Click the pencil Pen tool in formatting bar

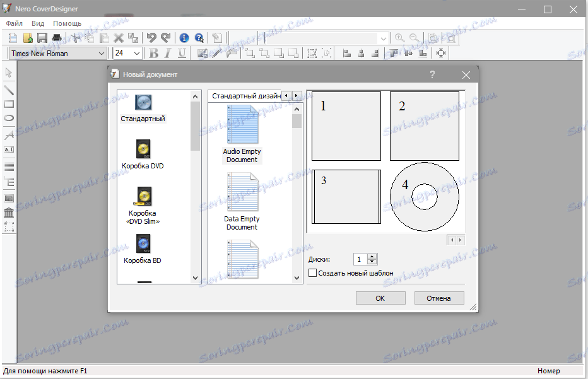point(217,54)
